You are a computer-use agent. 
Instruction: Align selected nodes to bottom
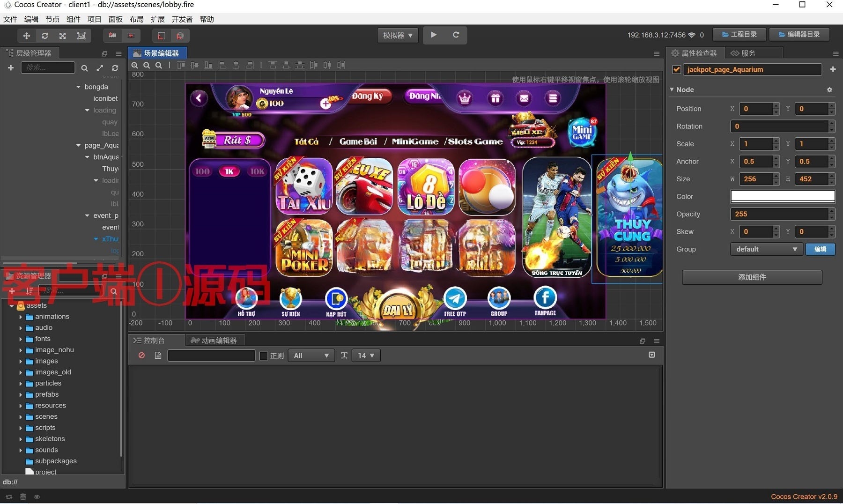[208, 66]
